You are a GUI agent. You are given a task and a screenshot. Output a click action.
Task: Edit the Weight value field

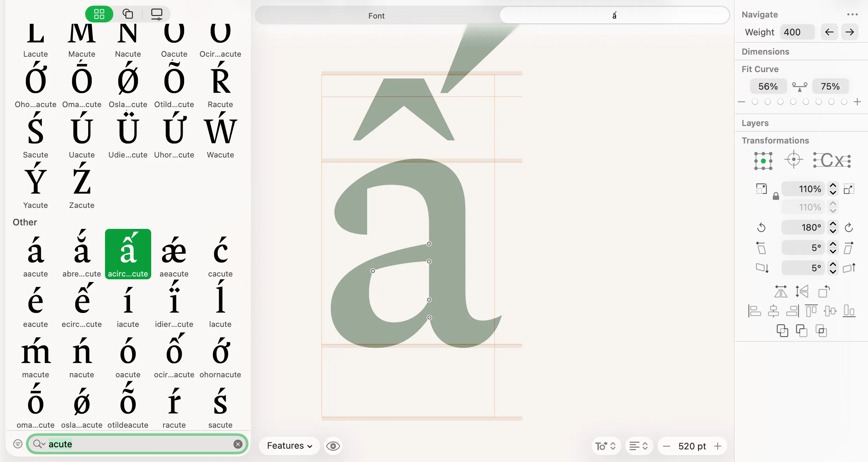point(797,32)
